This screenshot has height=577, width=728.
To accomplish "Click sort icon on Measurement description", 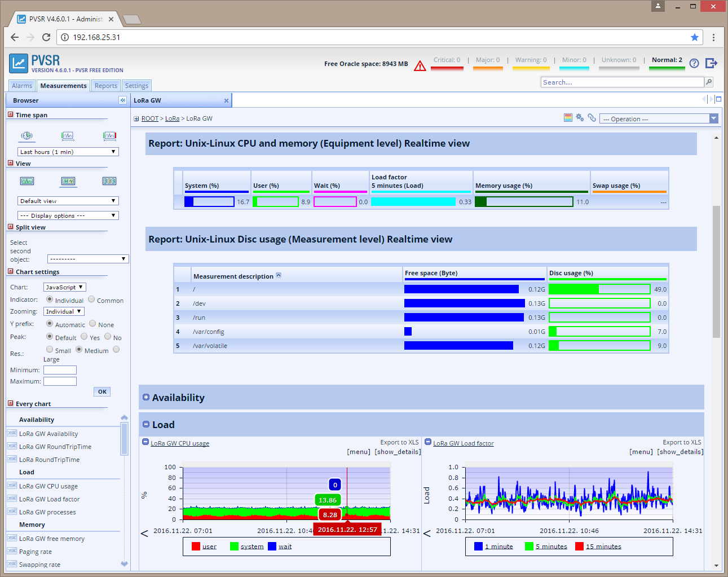I will [278, 276].
